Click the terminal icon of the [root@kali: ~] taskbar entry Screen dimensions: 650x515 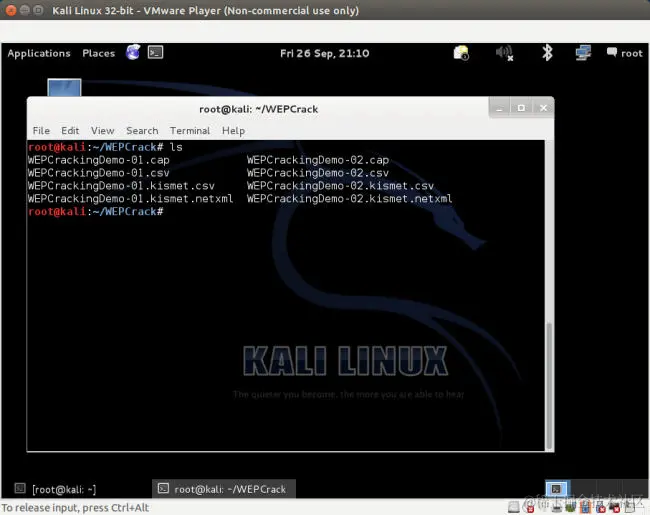point(20,488)
